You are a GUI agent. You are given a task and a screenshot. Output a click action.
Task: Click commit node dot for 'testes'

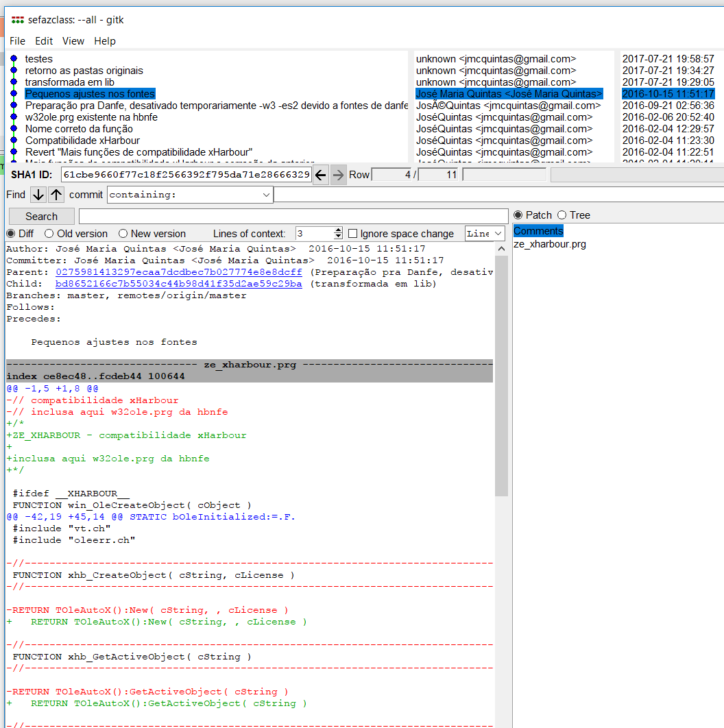(14, 59)
